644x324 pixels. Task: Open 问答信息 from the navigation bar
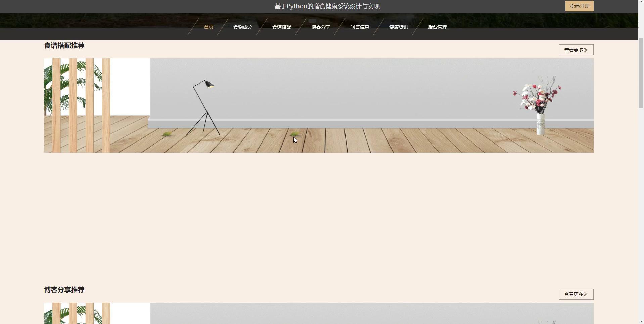(x=360, y=27)
